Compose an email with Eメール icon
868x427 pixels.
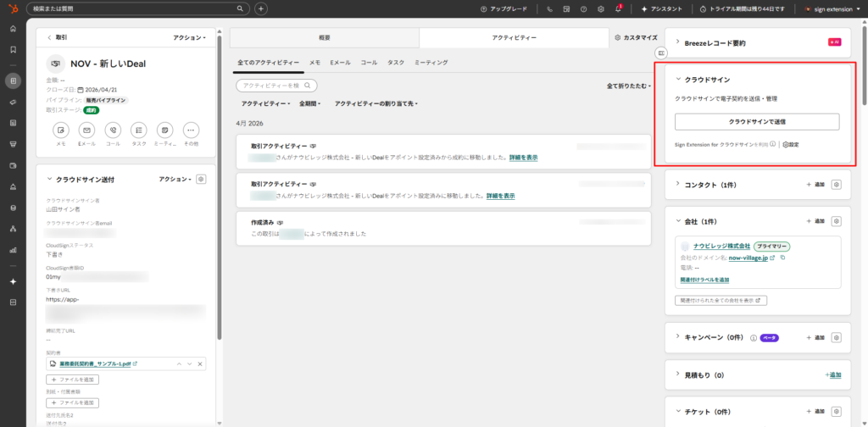87,130
